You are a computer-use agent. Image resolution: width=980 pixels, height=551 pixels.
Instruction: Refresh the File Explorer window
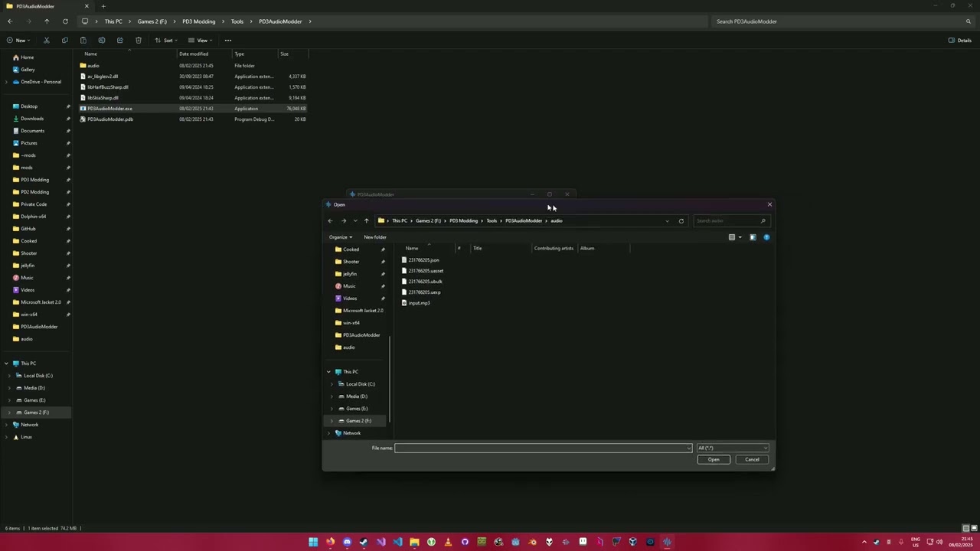pyautogui.click(x=65, y=21)
